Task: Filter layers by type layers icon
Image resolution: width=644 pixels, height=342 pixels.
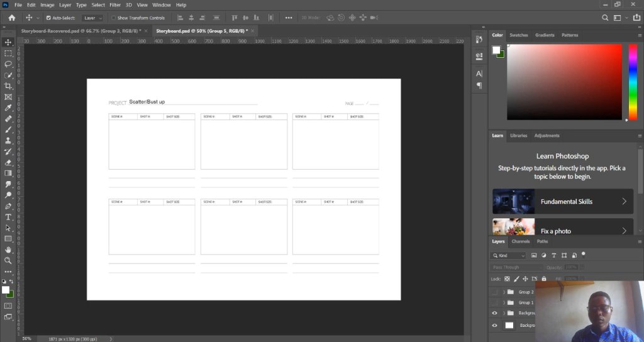Action: (553, 255)
